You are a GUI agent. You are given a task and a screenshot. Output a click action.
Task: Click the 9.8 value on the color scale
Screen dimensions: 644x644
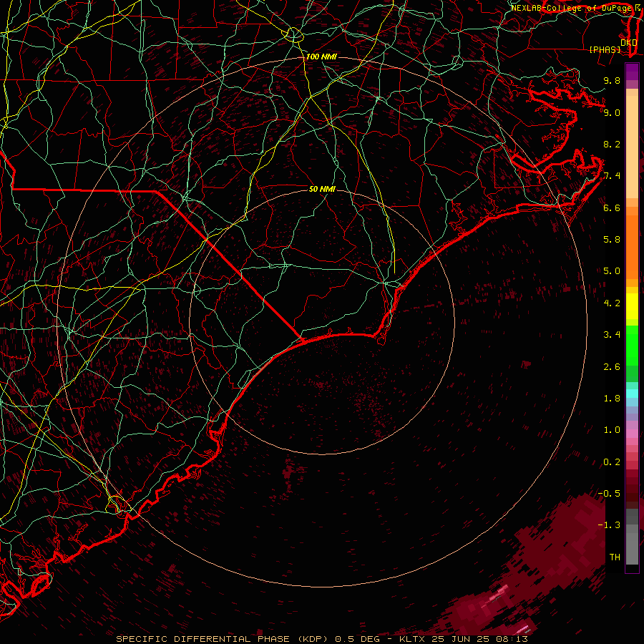pos(612,80)
